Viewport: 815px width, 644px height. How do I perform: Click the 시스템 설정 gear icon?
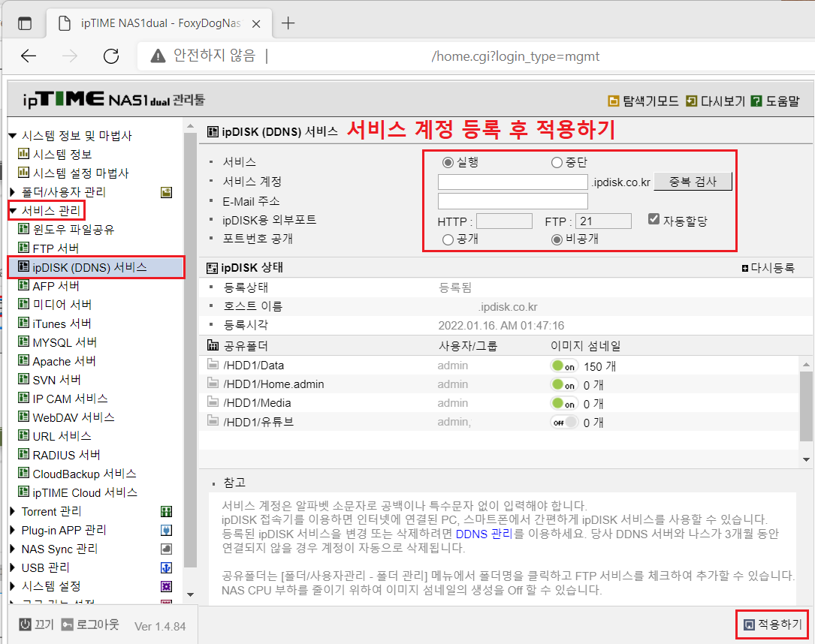(x=166, y=586)
